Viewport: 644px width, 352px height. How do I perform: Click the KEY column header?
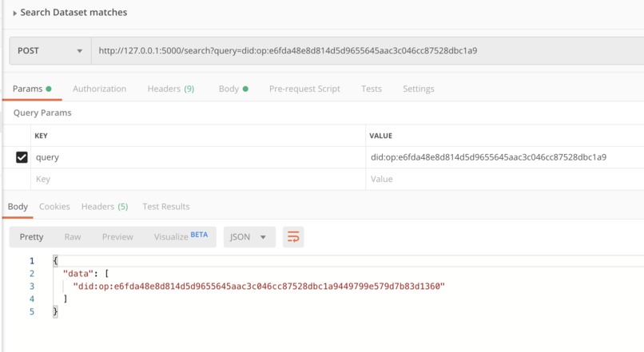click(41, 136)
